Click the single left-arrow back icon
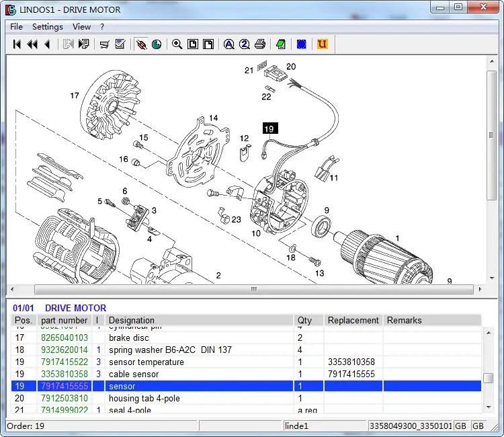The height and width of the screenshot is (437, 504). pos(47,44)
